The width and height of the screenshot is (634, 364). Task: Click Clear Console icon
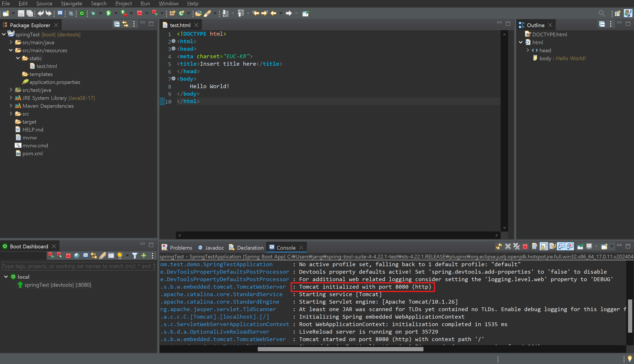coord(535,247)
